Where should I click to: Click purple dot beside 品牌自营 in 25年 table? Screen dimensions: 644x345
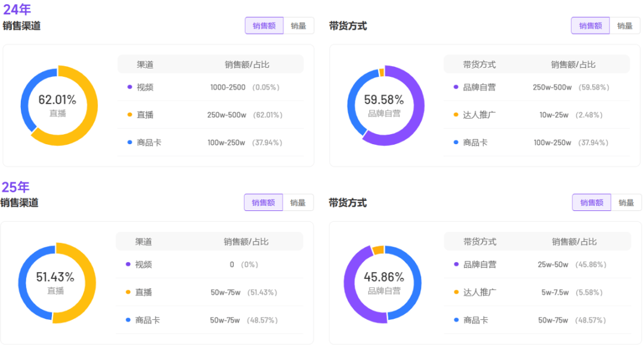point(456,264)
